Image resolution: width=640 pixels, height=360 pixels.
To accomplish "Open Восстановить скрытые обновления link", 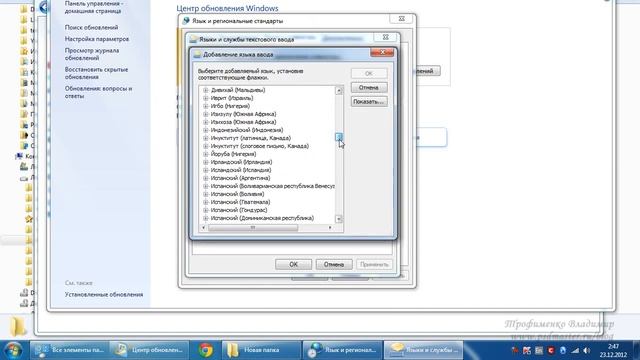I will click(96, 73).
